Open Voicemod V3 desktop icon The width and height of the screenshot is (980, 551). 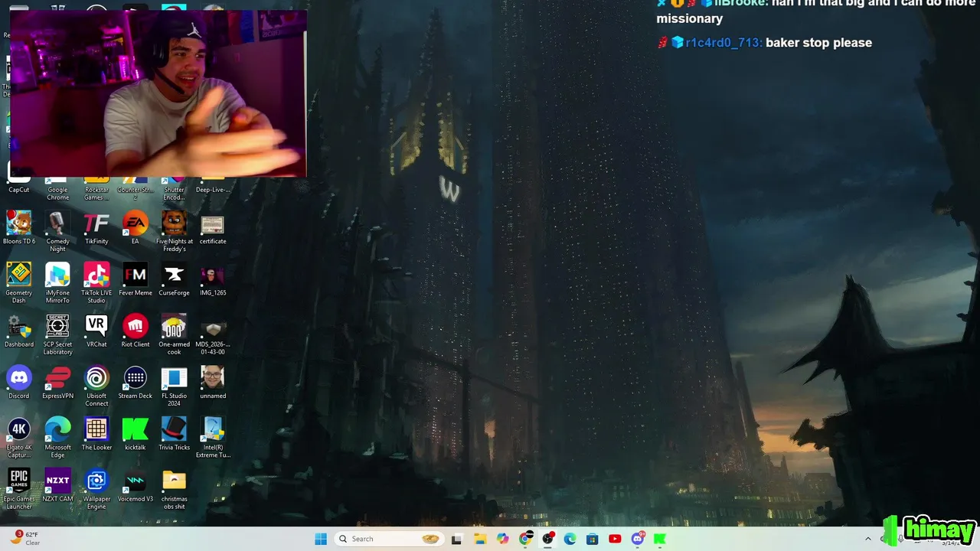coord(136,481)
